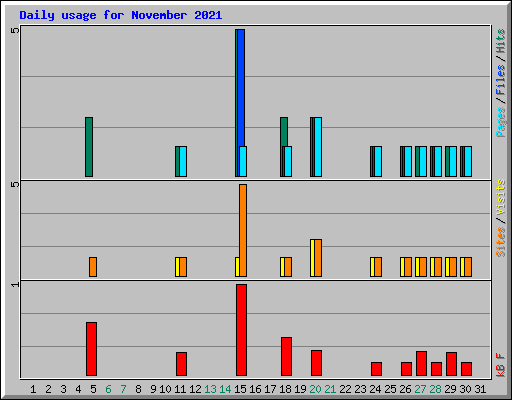
Task: Click day label 31 on the bottom axis
Action: [x=480, y=389]
